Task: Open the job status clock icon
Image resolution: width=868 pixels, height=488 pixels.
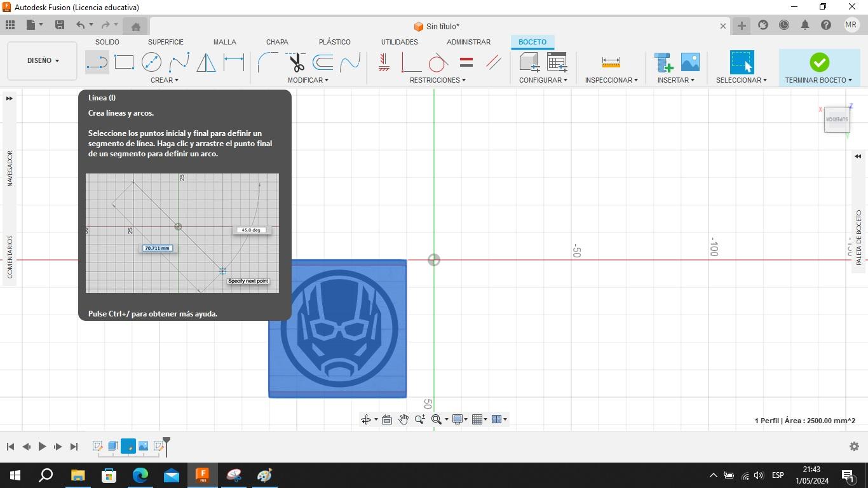Action: 784,25
